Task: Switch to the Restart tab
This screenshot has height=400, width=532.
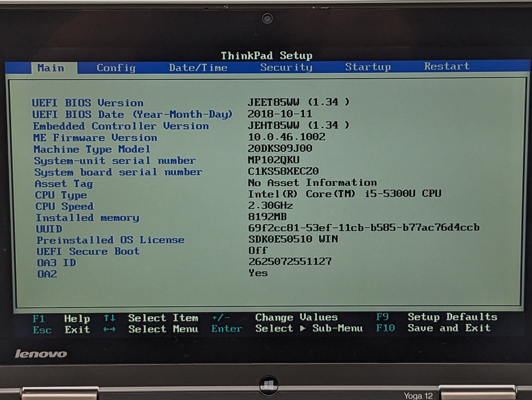Action: [447, 66]
